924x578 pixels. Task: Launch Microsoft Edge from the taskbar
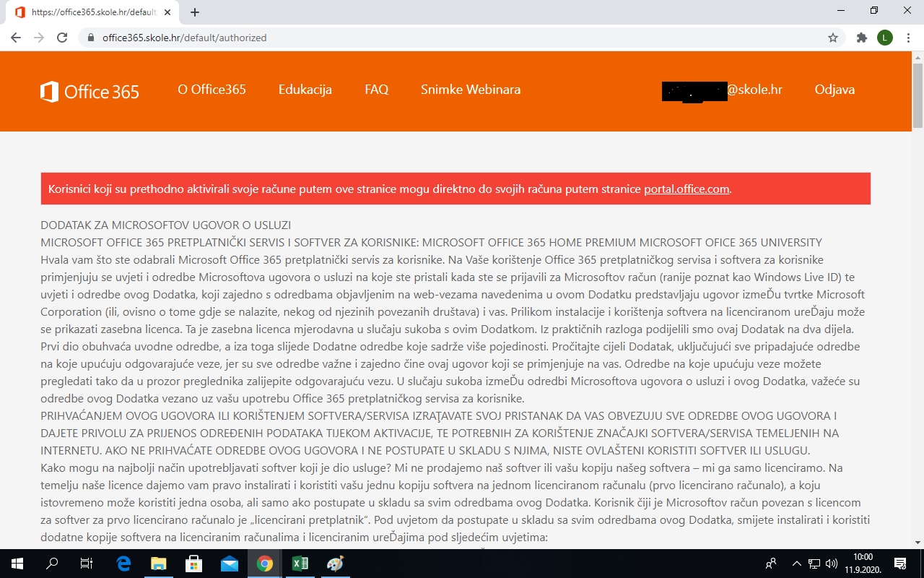click(123, 564)
